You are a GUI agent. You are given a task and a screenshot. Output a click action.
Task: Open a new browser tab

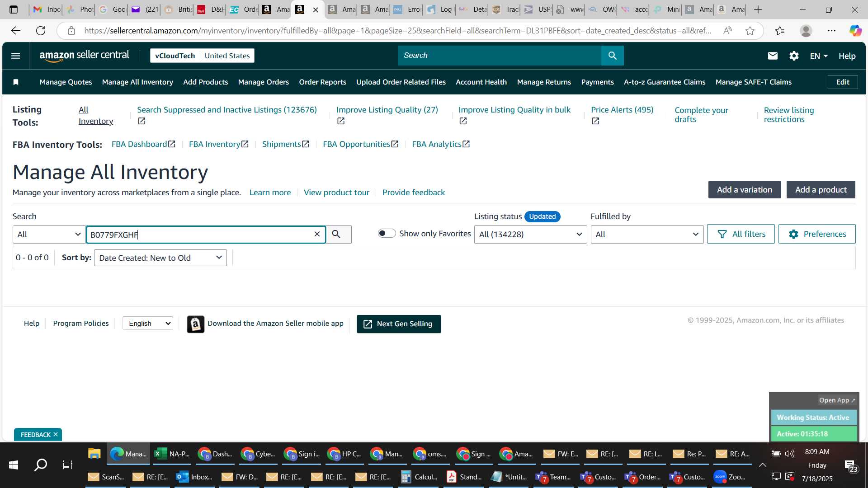pyautogui.click(x=758, y=9)
